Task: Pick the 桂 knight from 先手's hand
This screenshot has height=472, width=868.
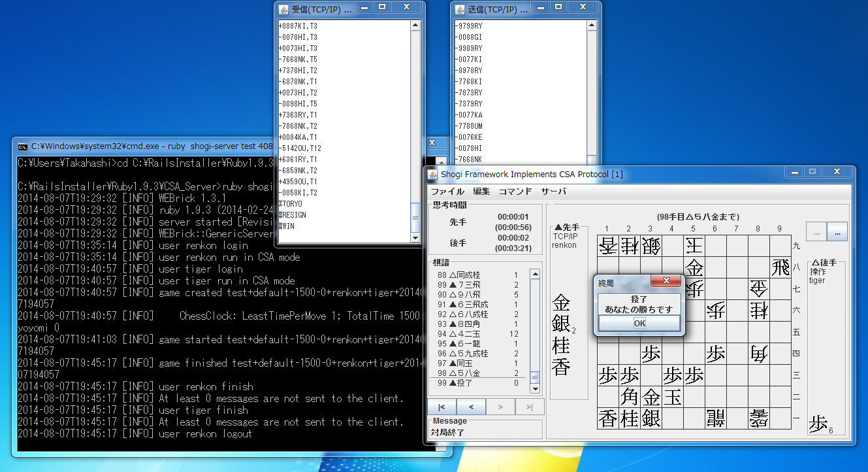Action: (561, 346)
